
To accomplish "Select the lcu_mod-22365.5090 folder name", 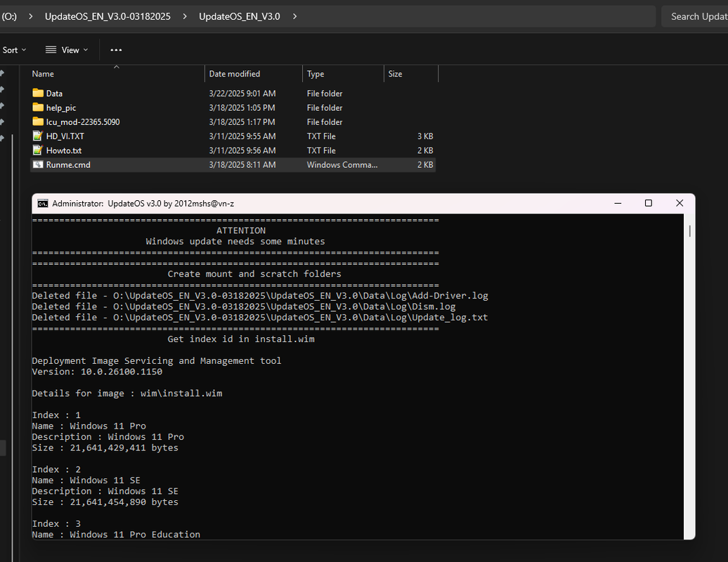I will tap(83, 122).
